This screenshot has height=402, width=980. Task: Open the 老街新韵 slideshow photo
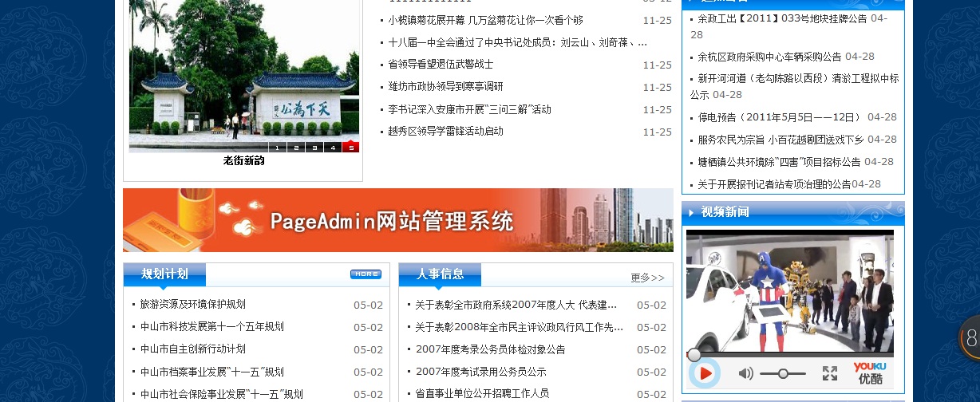tap(243, 76)
